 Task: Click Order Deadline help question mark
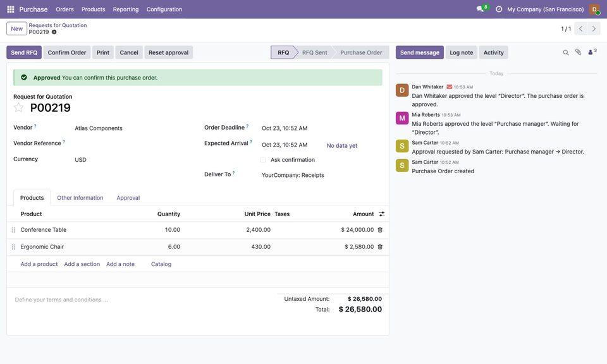[x=247, y=126]
